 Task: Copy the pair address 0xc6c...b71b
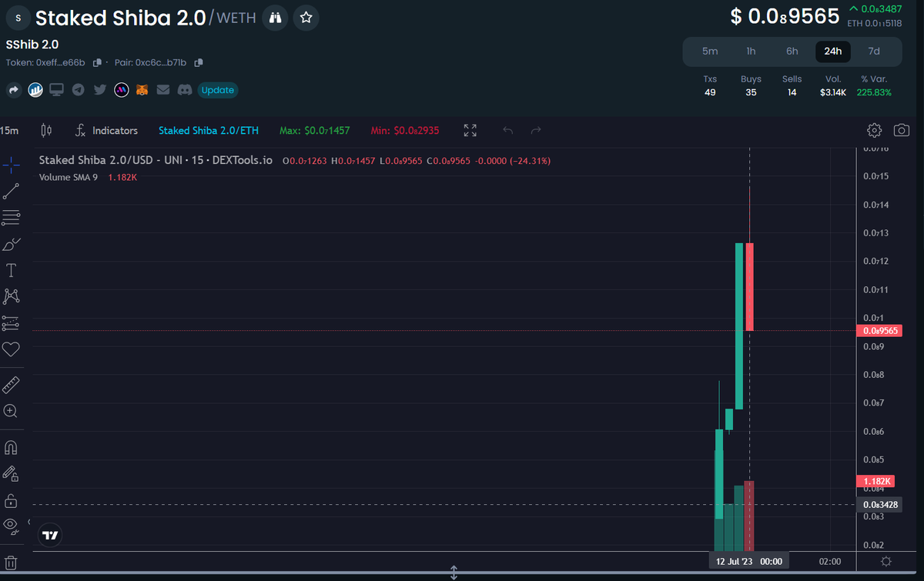coord(199,62)
